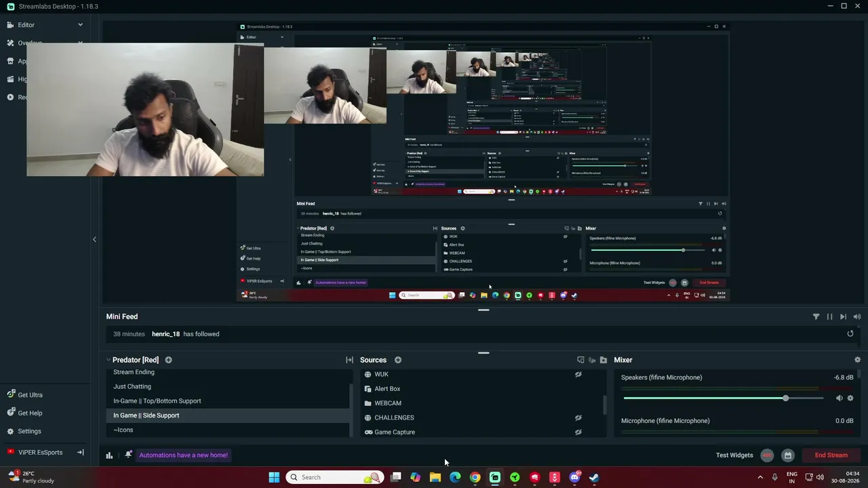Click the End Stream button
The image size is (868, 488).
click(831, 455)
